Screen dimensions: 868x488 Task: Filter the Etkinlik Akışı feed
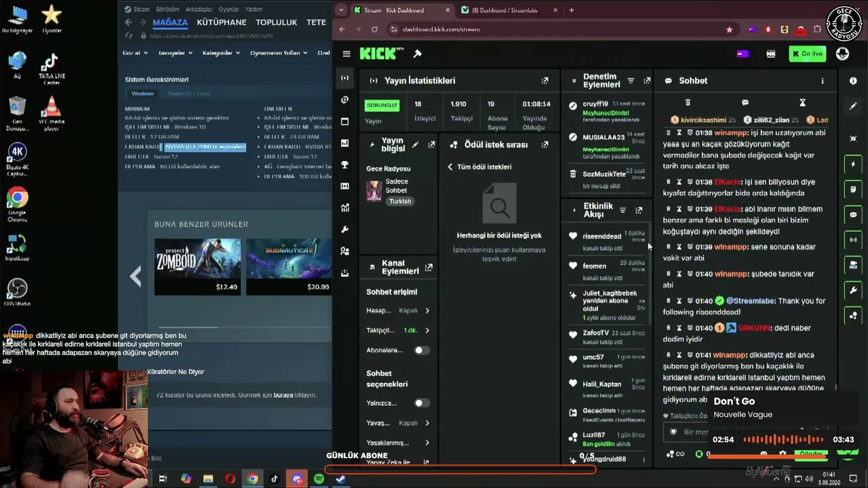click(623, 210)
